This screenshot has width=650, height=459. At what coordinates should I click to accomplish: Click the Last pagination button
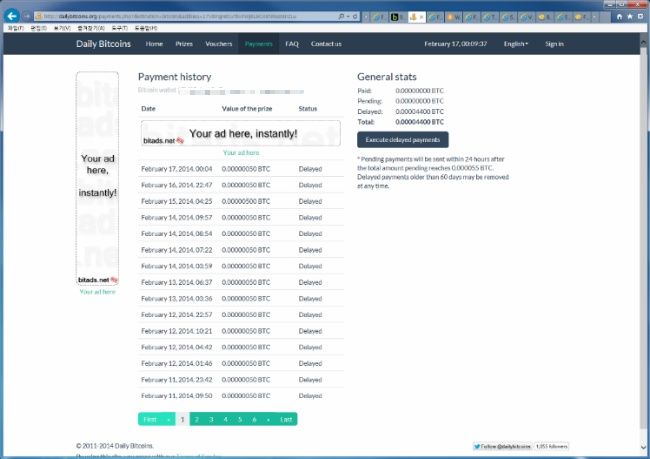[x=286, y=419]
